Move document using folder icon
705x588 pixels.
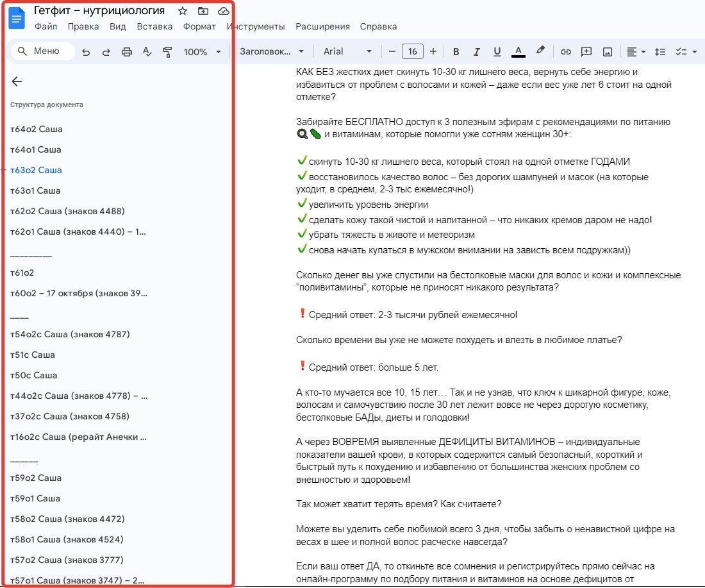click(x=203, y=11)
